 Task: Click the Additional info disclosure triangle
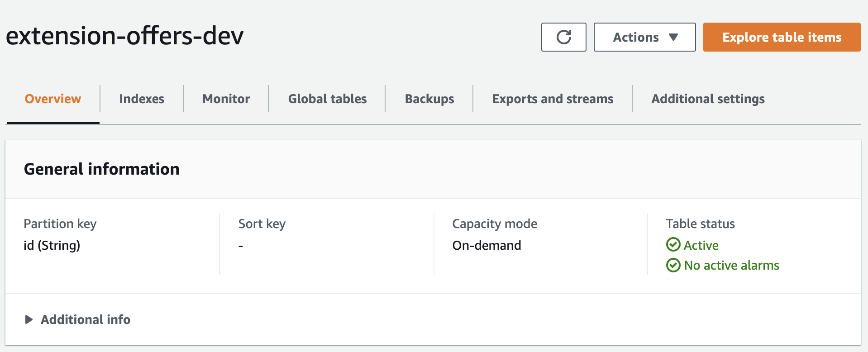click(x=29, y=320)
